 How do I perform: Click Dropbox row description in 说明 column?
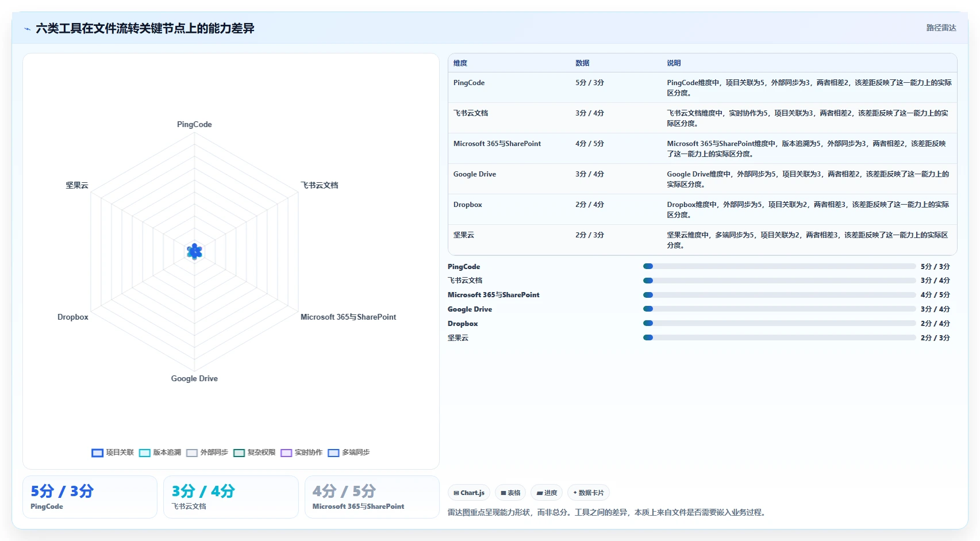pyautogui.click(x=808, y=210)
